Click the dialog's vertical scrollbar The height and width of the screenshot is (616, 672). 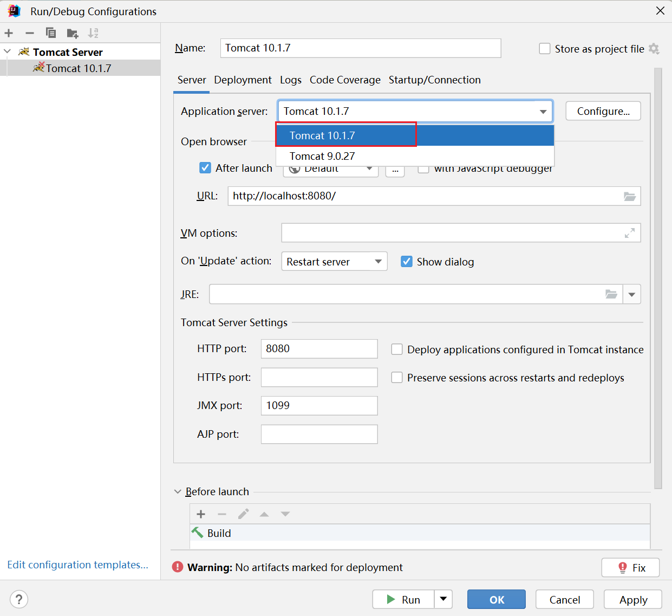(658, 278)
